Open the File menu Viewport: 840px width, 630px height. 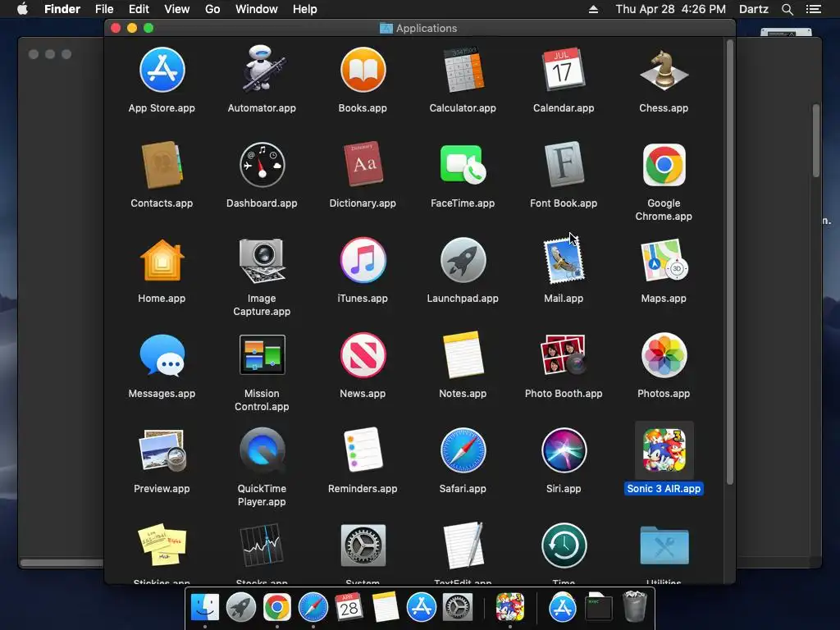coord(104,9)
